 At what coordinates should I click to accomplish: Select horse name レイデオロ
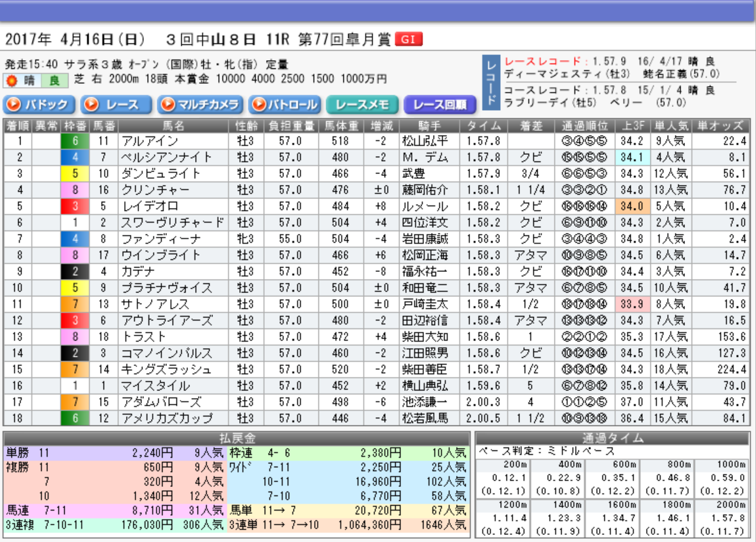(150, 207)
